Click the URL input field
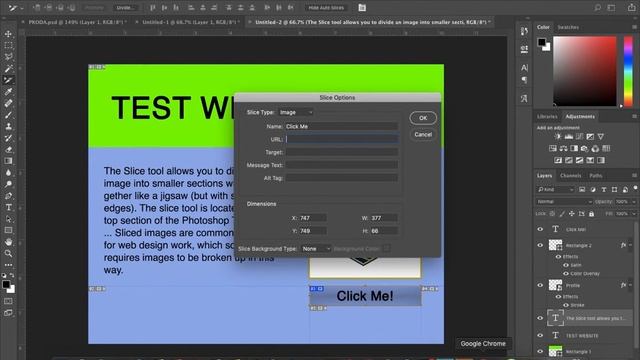This screenshot has width=640, height=360. click(x=342, y=139)
